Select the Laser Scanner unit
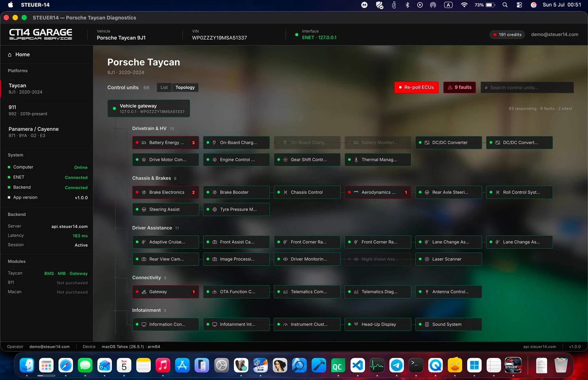This screenshot has height=380, width=588. pyautogui.click(x=448, y=259)
